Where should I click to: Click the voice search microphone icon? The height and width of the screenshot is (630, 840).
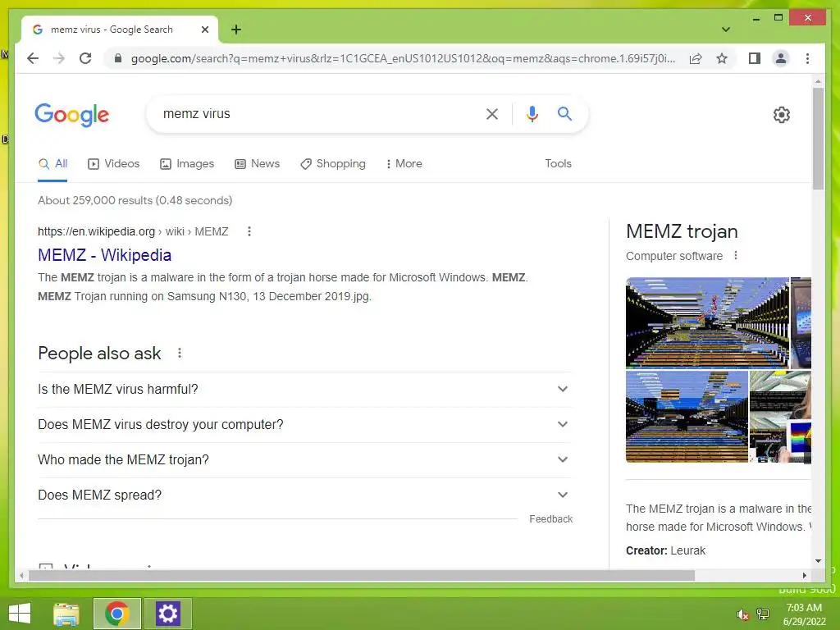coord(532,114)
